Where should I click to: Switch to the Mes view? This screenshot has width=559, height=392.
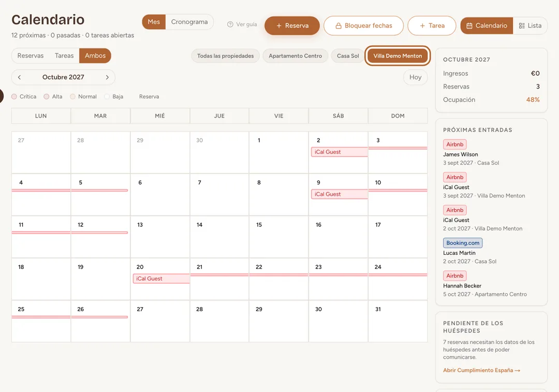click(x=154, y=22)
